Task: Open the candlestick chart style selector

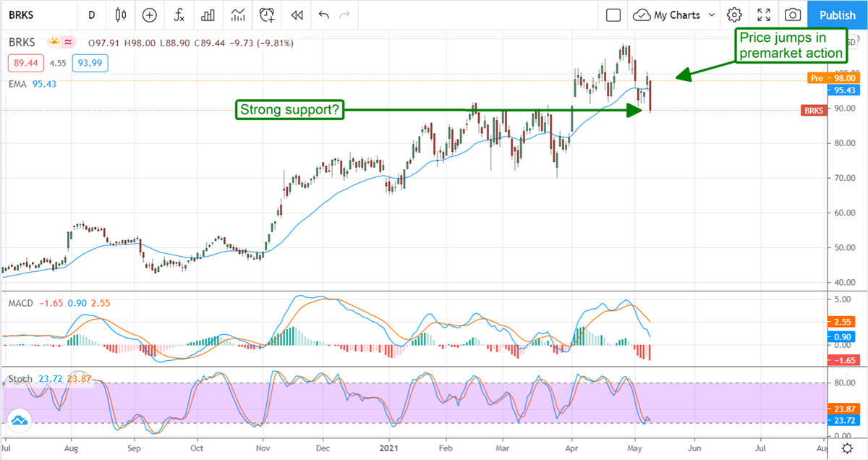Action: [x=120, y=14]
